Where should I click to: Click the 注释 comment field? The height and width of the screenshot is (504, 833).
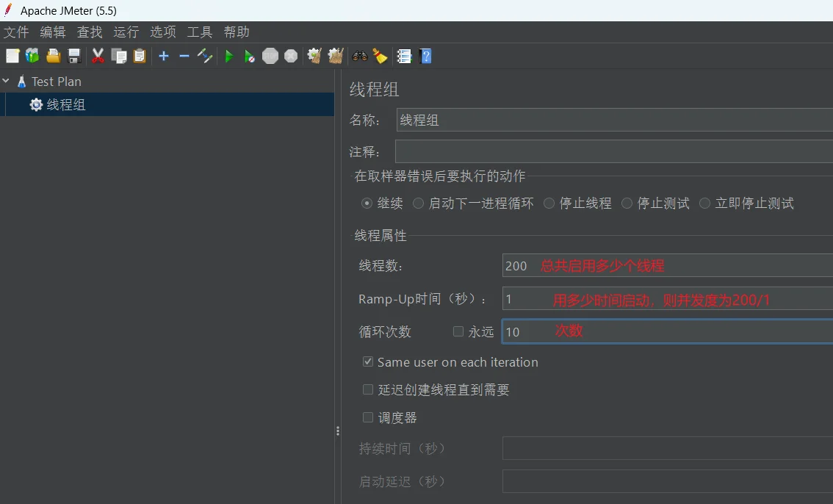click(x=614, y=151)
